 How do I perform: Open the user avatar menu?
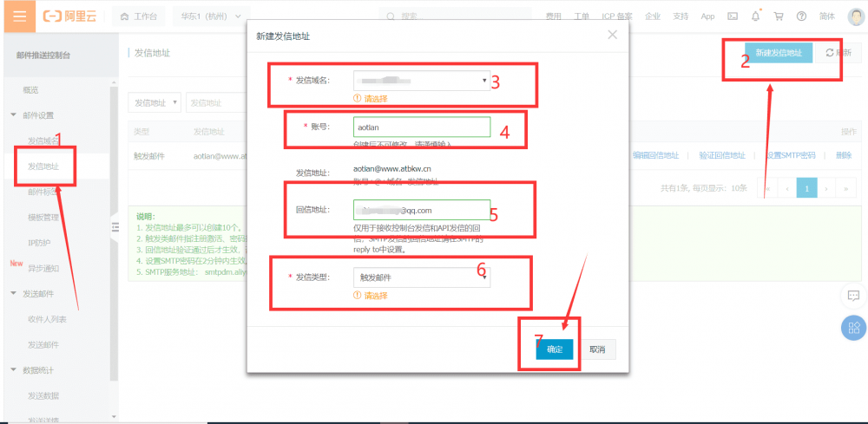coord(856,16)
